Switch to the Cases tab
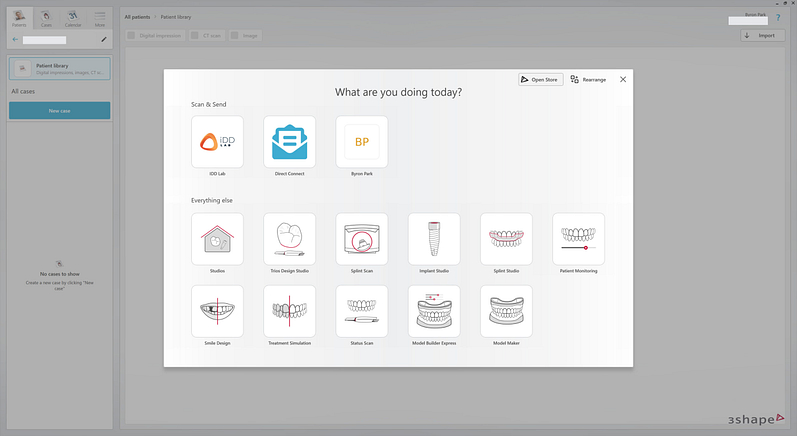This screenshot has height=436, width=797. click(x=46, y=16)
